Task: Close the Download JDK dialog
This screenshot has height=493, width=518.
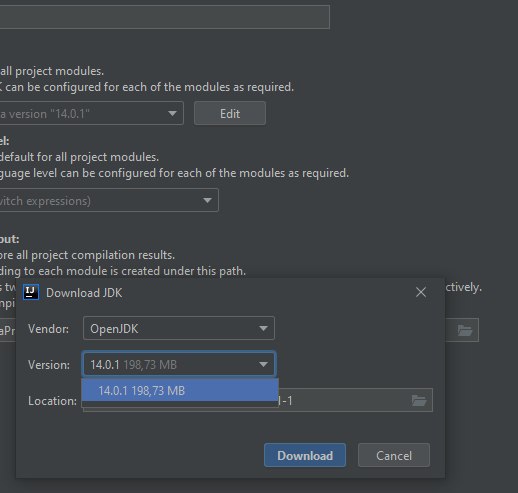Action: (421, 292)
